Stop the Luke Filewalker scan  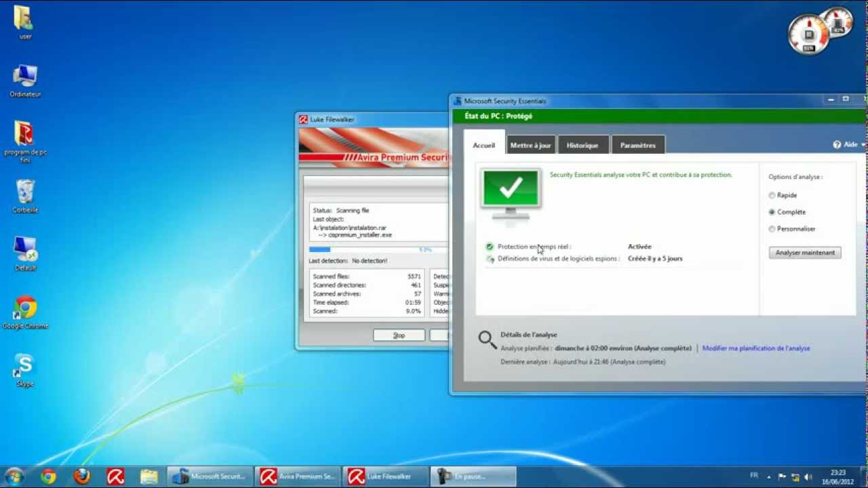[399, 335]
